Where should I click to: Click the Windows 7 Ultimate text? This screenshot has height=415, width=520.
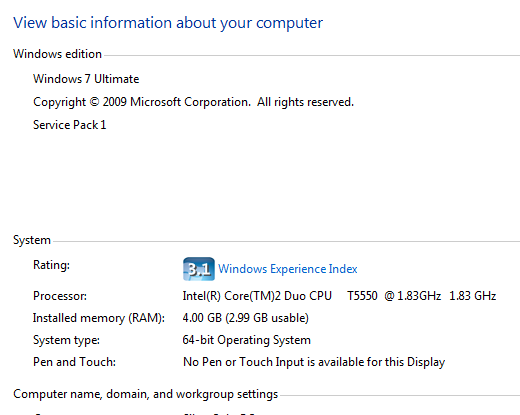click(x=86, y=79)
